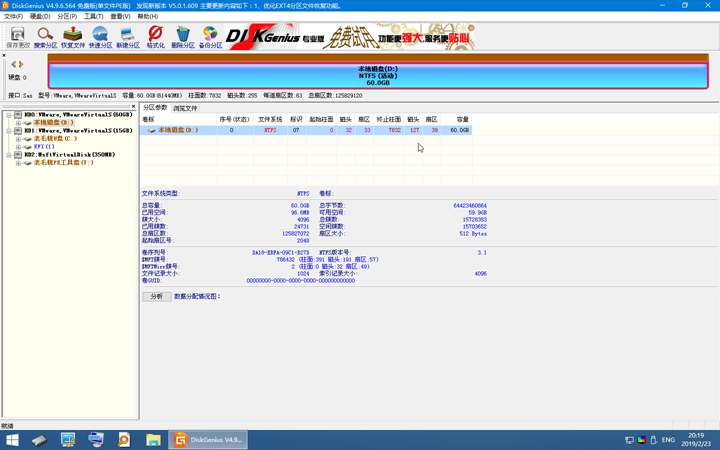
Task: Close the left disk tree panel
Action: point(133,107)
